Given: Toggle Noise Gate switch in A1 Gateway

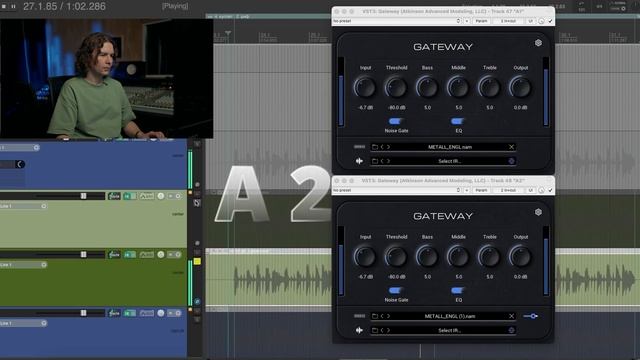Looking at the screenshot, I should (x=395, y=121).
